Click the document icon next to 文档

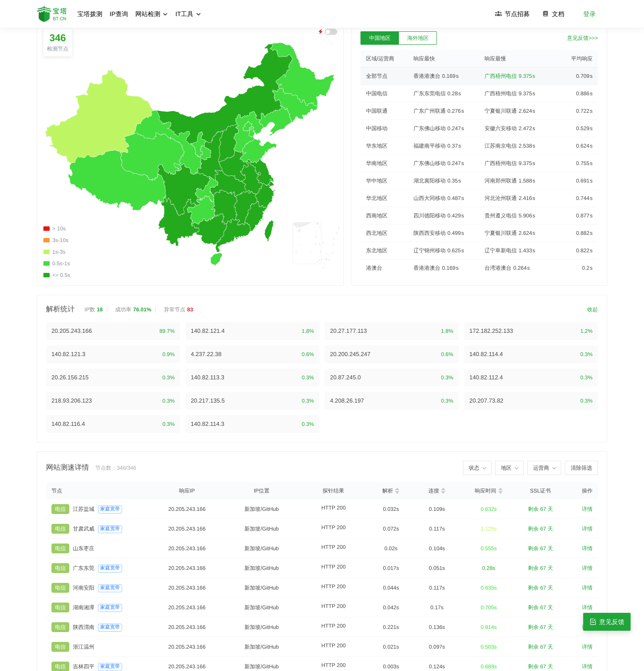click(x=545, y=14)
